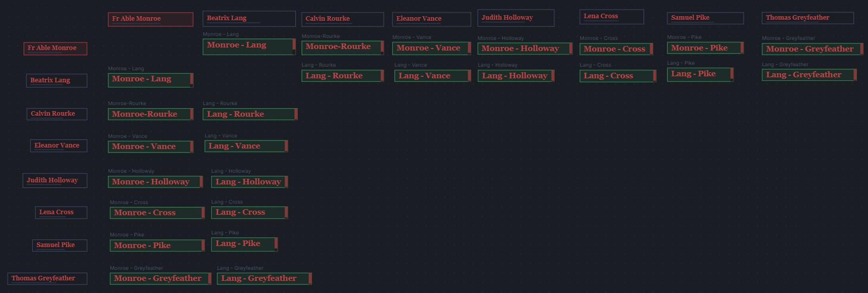Click the Thomas Greyfeather link in top header row
This screenshot has width=868, height=293.
pos(797,18)
